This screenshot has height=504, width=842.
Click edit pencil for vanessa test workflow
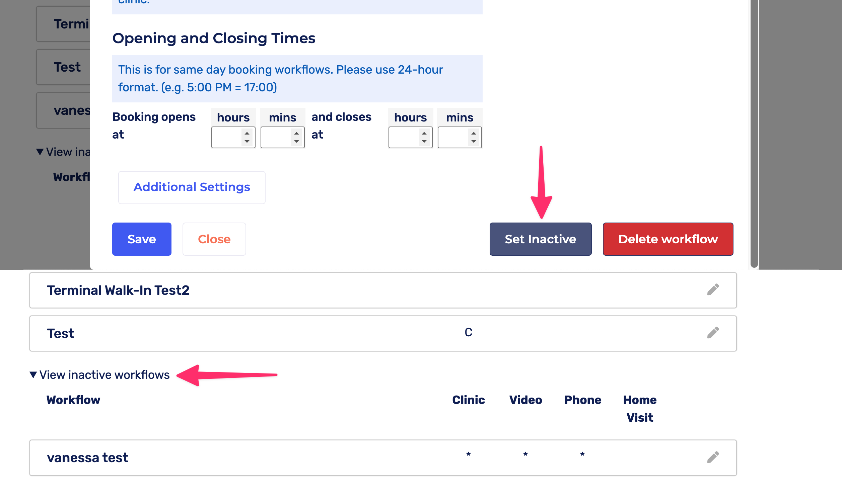point(713,457)
